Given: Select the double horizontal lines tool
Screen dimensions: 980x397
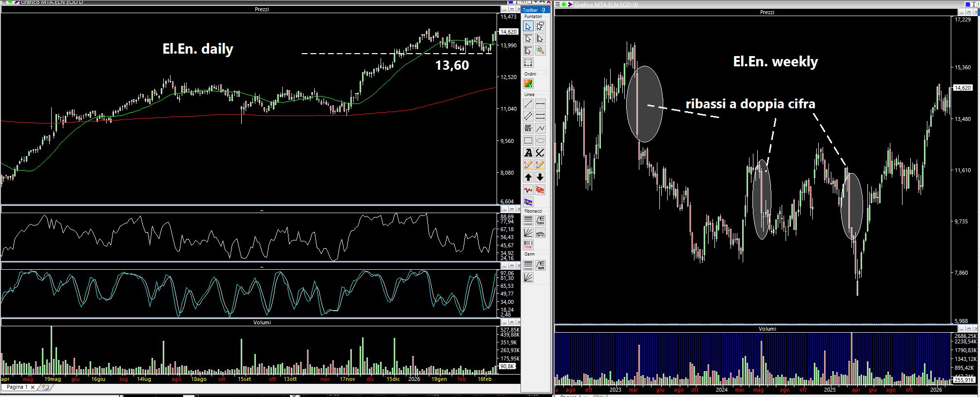Looking at the screenshot, I should pyautogui.click(x=540, y=116).
